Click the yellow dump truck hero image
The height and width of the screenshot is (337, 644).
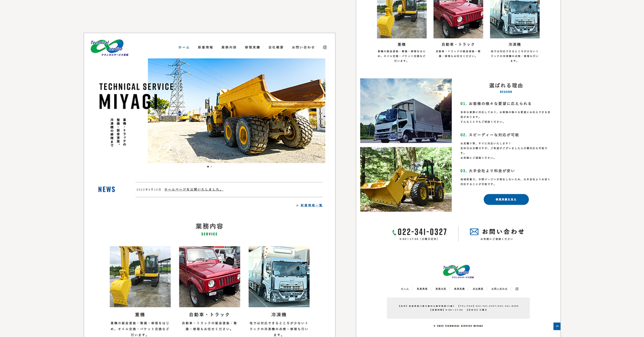[x=236, y=111]
